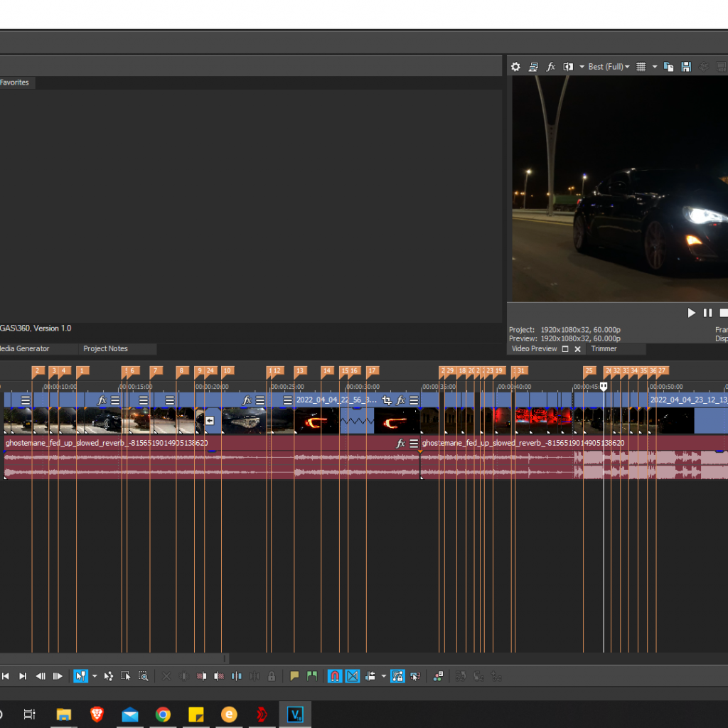Viewport: 728px width, 728px height.
Task: Jump to timeline marker 14
Action: pos(327,370)
